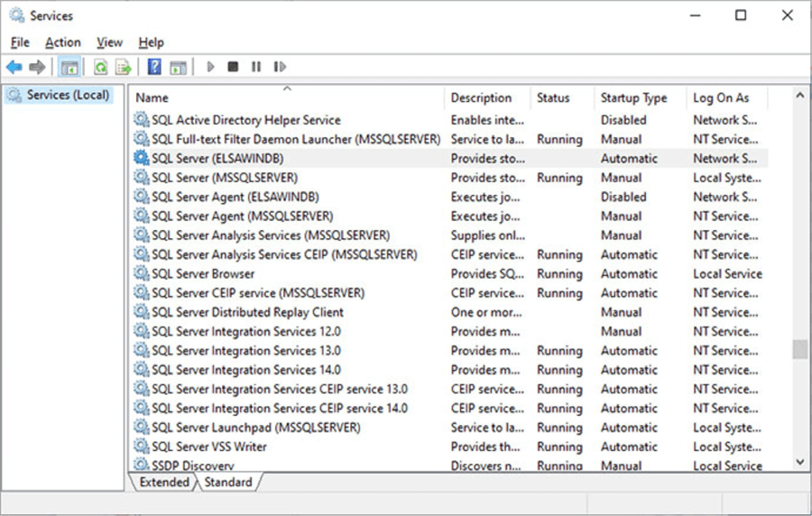812x516 pixels.
Task: Click gear icon of SQL Server Distributed Replay Client
Action: coord(141,311)
